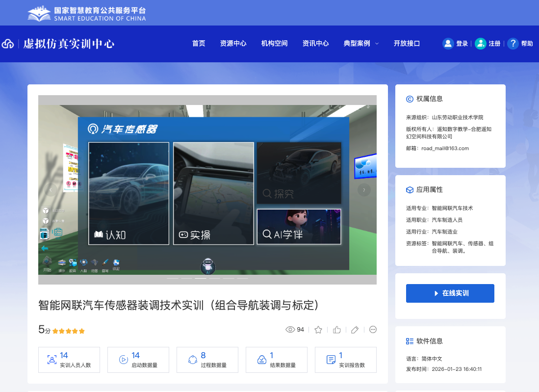Click the register user icon
This screenshot has width=539, height=392.
(x=480, y=44)
